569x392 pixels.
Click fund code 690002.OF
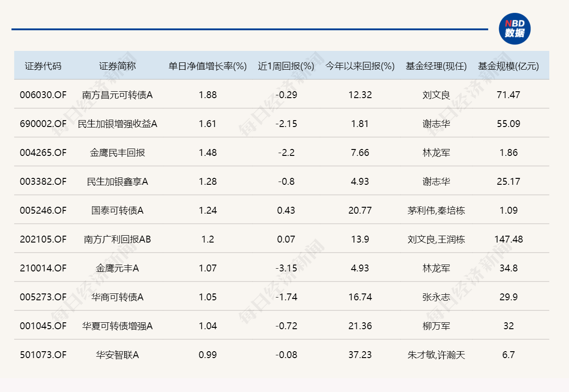pos(43,124)
